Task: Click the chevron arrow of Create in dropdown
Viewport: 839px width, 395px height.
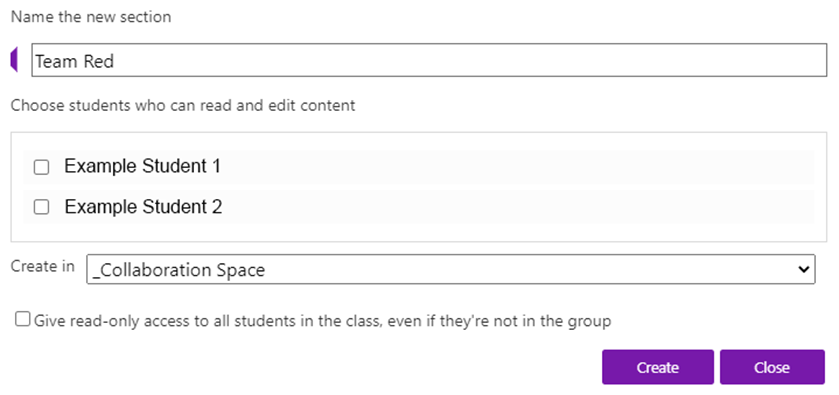Action: (x=803, y=270)
